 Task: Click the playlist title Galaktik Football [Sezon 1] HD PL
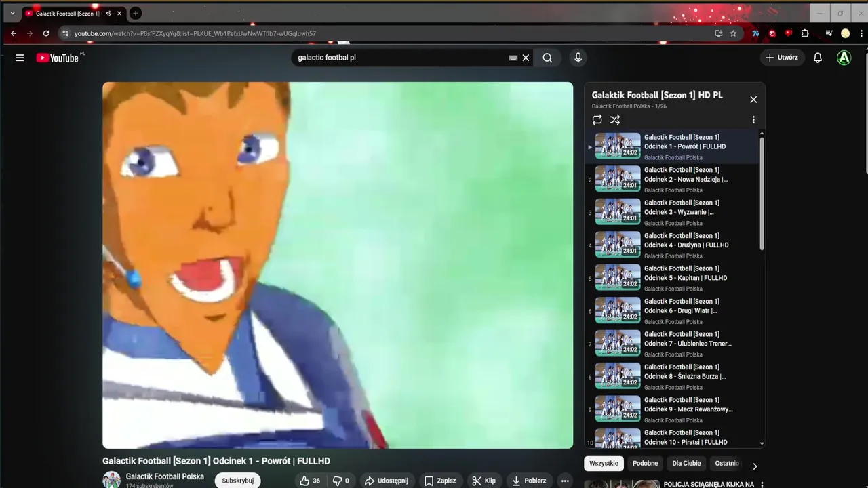pyautogui.click(x=657, y=95)
